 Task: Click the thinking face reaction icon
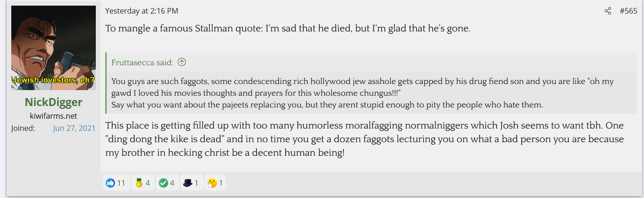(x=212, y=183)
